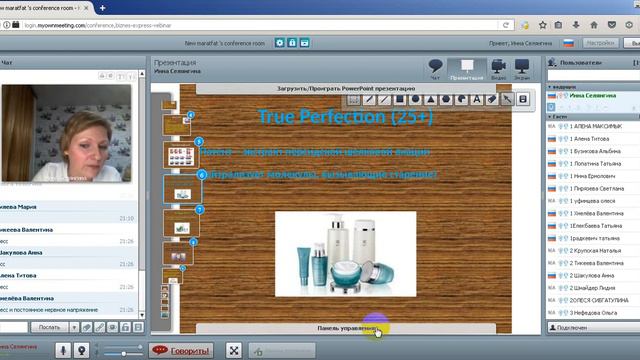
Task: Focus the users search field
Action: tap(593, 75)
